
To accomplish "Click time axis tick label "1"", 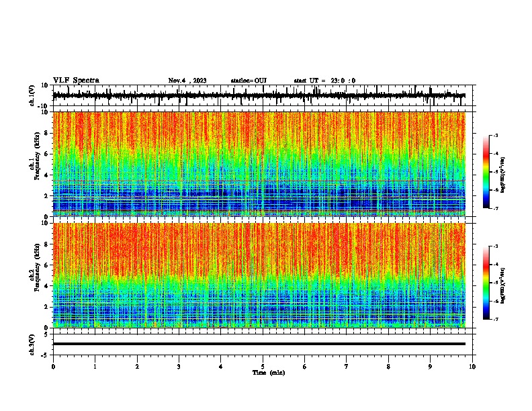I will click(x=95, y=367).
